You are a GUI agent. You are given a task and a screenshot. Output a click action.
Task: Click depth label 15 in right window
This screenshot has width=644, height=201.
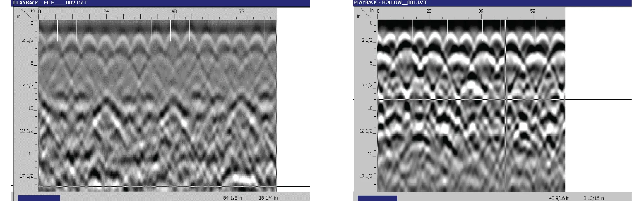(x=370, y=153)
